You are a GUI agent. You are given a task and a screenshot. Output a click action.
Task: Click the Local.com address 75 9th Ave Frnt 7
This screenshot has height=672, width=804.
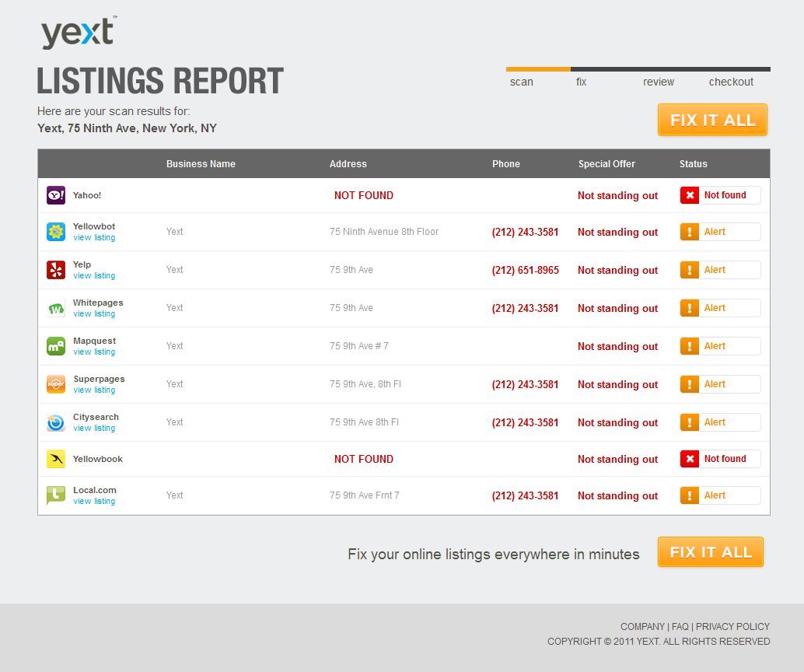(x=364, y=495)
